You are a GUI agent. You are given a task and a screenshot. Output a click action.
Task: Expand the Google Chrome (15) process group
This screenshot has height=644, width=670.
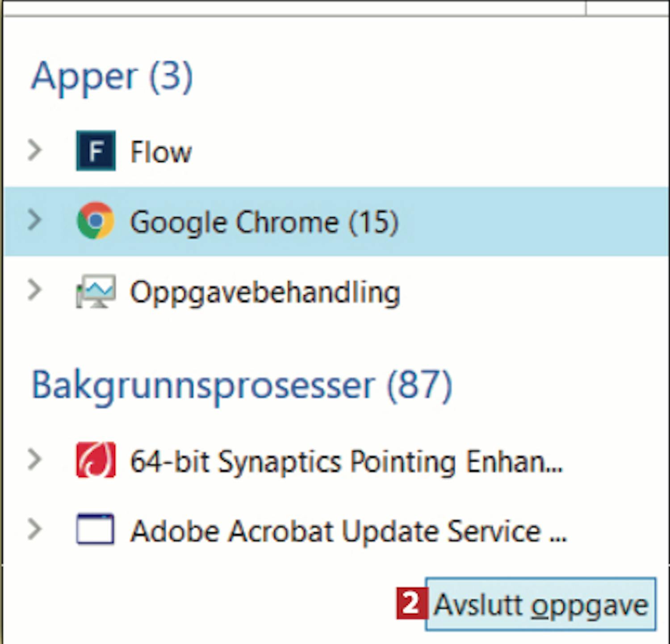pyautogui.click(x=34, y=220)
